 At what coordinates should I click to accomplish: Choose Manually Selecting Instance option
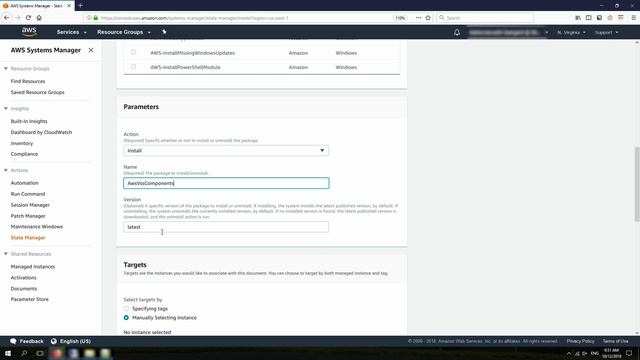(126, 318)
